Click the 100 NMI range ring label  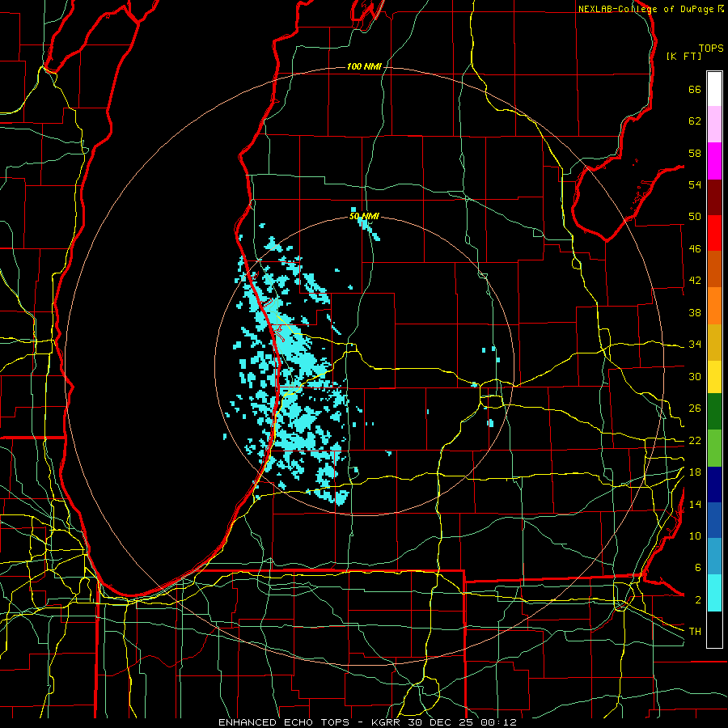[364, 66]
